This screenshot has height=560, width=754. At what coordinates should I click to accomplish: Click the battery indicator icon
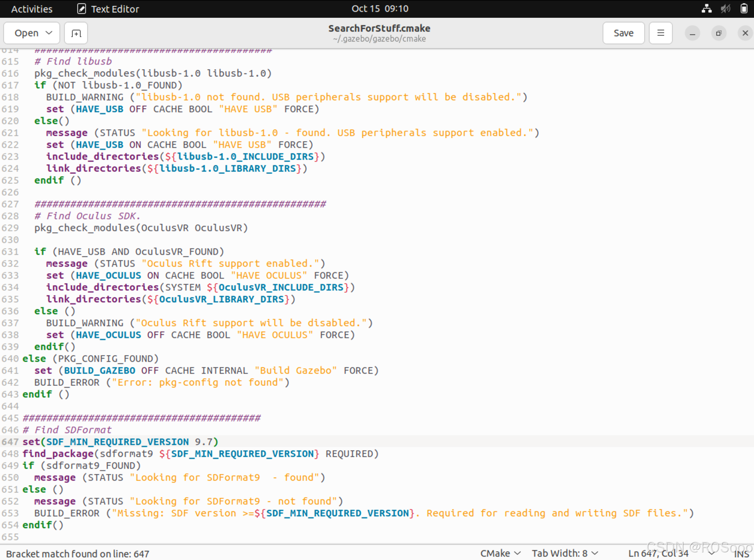(x=744, y=9)
